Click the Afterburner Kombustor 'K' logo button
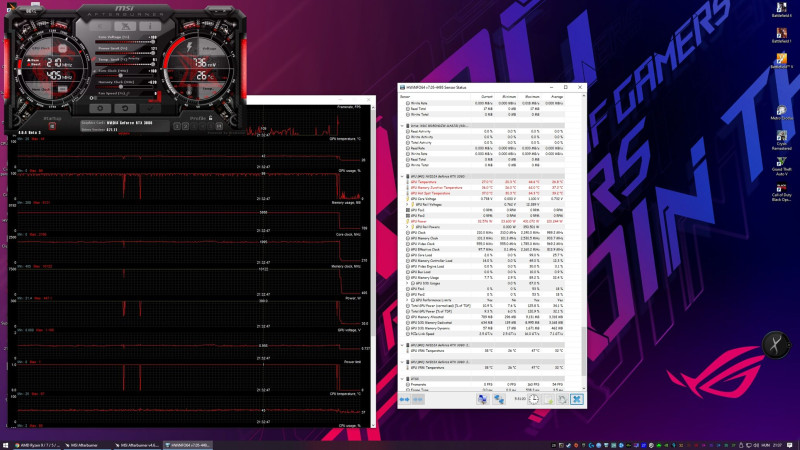Image resolution: width=800 pixels, height=450 pixels. pyautogui.click(x=126, y=26)
